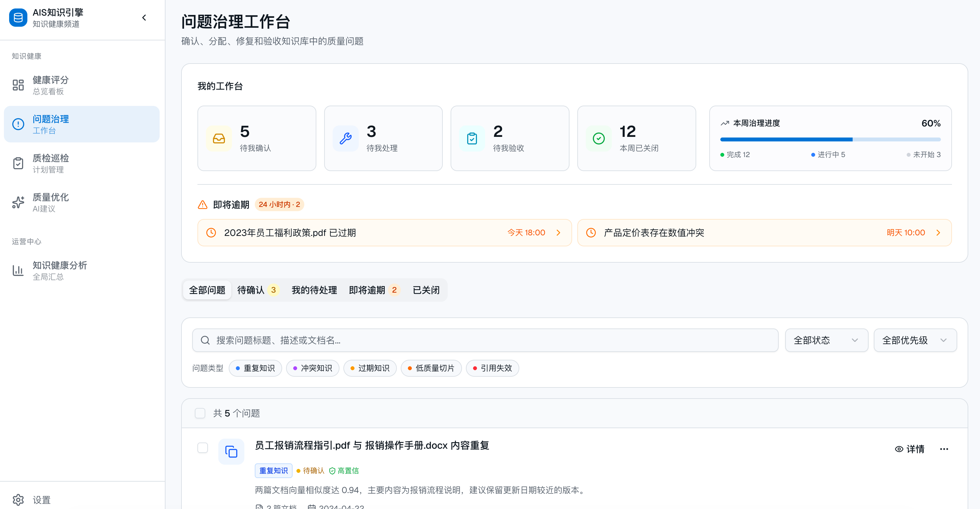Click the check circle icon on 本周已关闭 card
This screenshot has height=509, width=980.
point(599,138)
